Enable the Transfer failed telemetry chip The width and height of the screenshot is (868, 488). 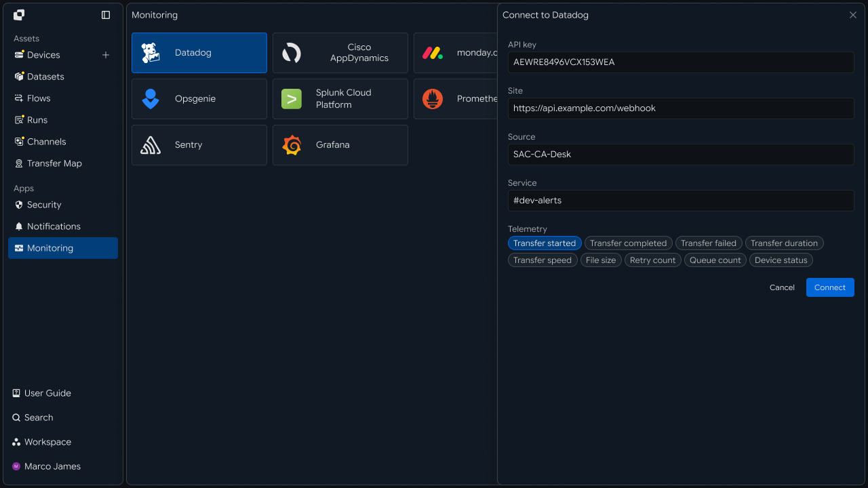point(709,243)
